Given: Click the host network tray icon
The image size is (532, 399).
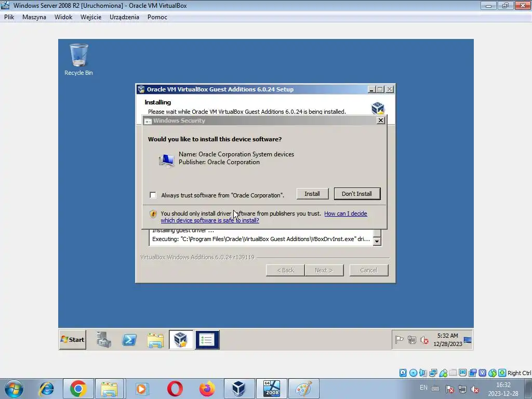Looking at the screenshot, I should coord(462,390).
